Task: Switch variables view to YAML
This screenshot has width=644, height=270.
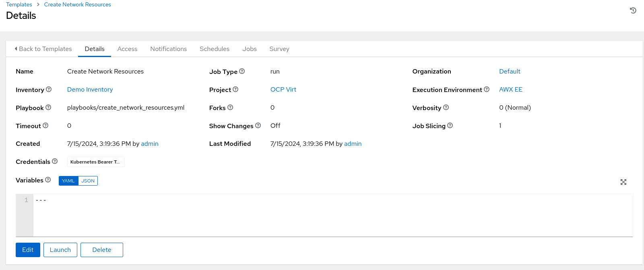Action: click(68, 181)
